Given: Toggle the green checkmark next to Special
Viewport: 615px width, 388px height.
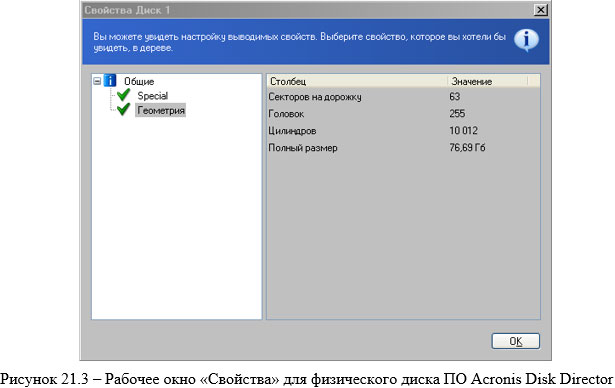Looking at the screenshot, I should click(123, 95).
